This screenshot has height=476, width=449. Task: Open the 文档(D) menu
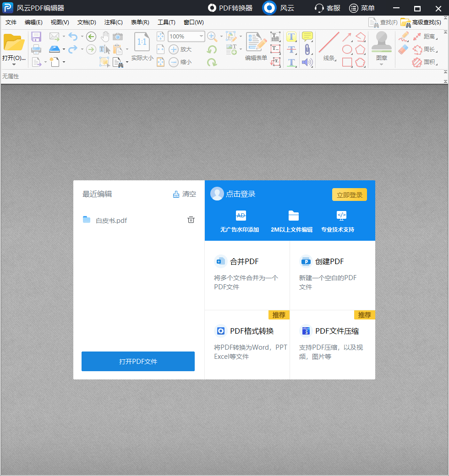click(87, 22)
